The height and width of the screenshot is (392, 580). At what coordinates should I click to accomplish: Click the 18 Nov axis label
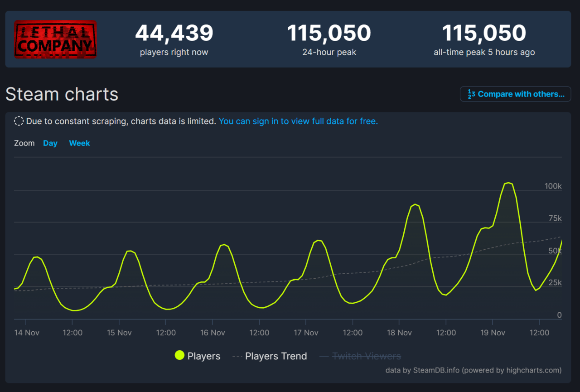[x=399, y=333]
